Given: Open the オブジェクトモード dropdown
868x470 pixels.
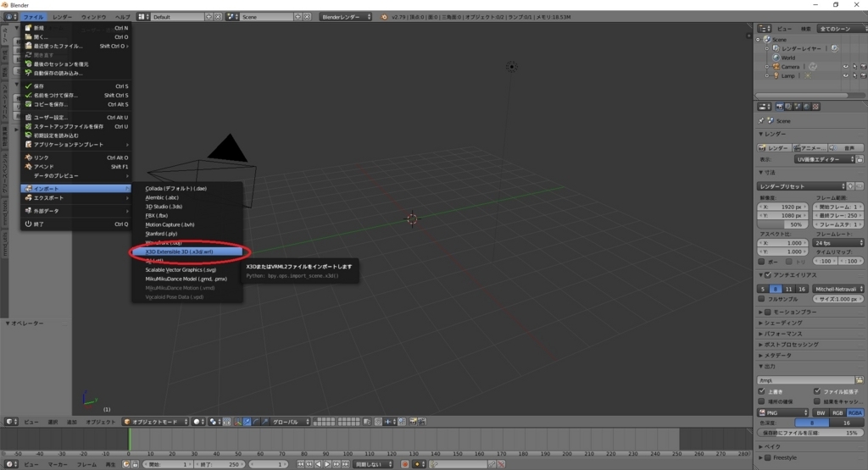Looking at the screenshot, I should click(x=156, y=422).
